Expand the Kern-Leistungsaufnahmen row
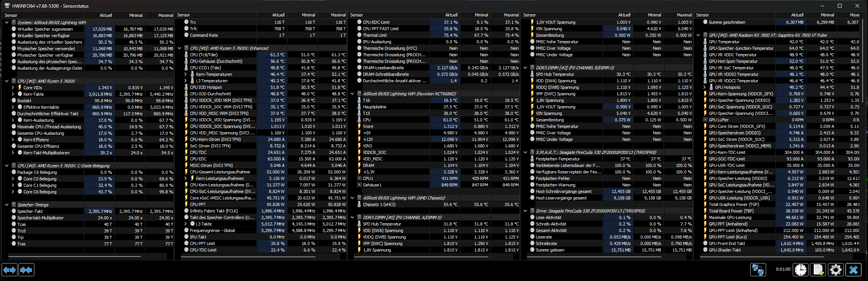Image resolution: width=868 pixels, height=281 pixels. click(186, 178)
